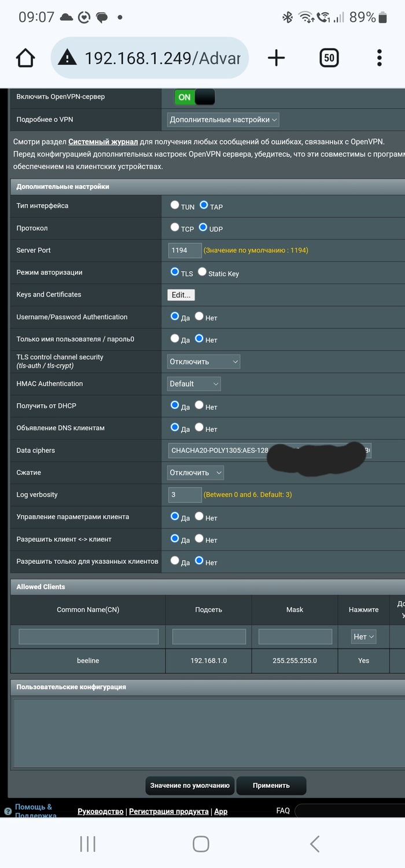405x868 pixels.
Task: Select TLS authorization mode
Action: point(175,271)
